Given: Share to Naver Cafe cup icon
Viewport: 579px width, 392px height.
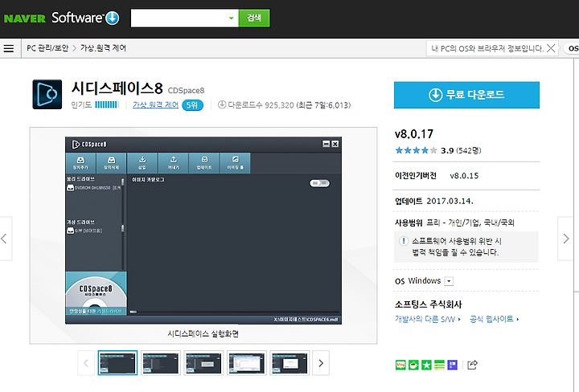Looking at the screenshot, I should (x=413, y=365).
